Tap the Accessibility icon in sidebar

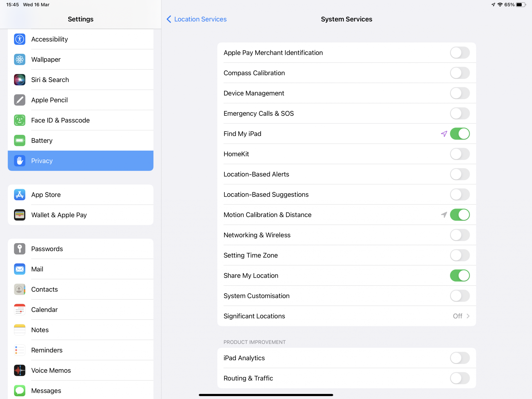(x=20, y=39)
